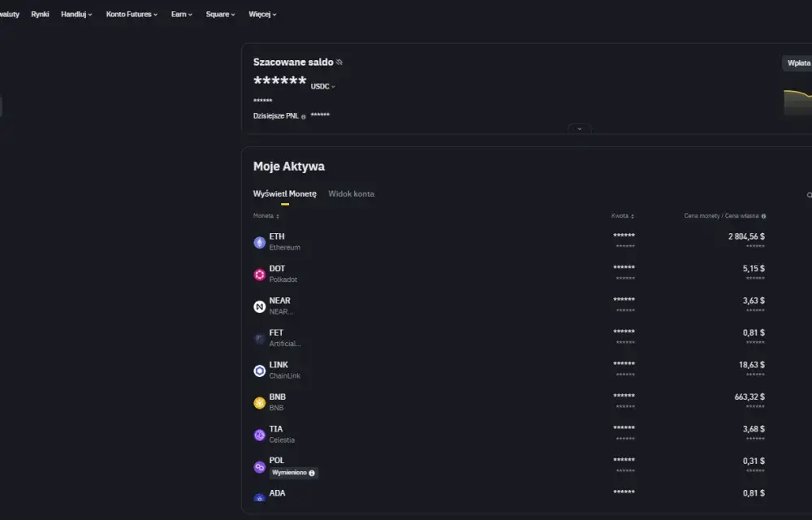Click the Wymieniono badge under POL
Viewport: 812px width, 520px height.
[294, 473]
